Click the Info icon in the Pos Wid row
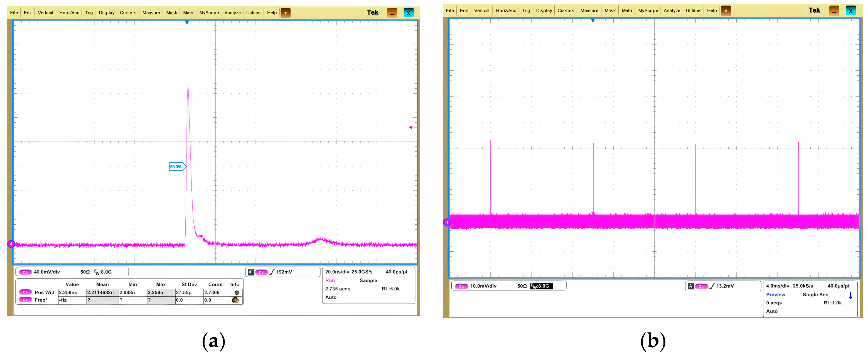The width and height of the screenshot is (868, 355). [237, 292]
